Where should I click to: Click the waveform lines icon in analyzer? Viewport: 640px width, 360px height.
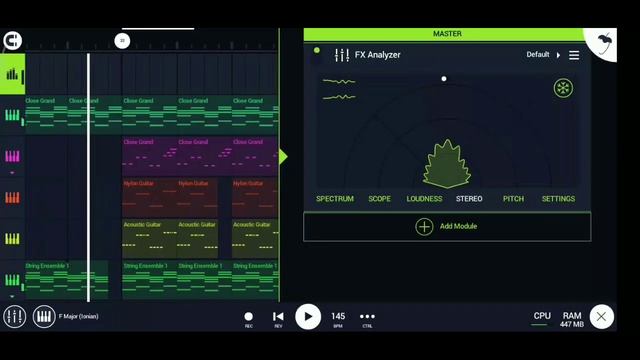click(x=339, y=89)
